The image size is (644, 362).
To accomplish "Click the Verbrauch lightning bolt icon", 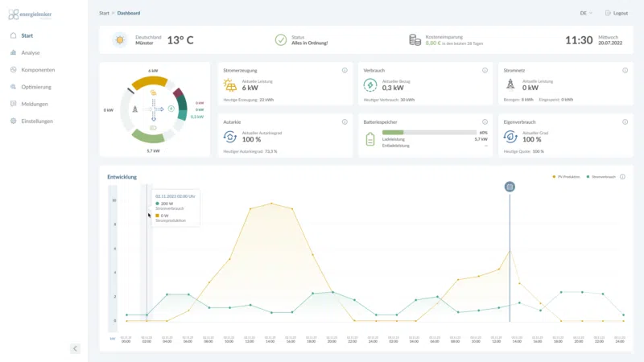I will click(370, 86).
